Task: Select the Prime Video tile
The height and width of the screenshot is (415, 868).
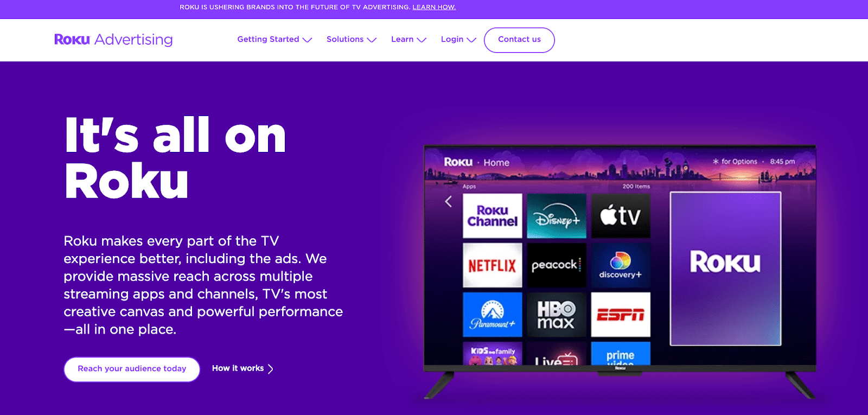Action: pos(621,353)
